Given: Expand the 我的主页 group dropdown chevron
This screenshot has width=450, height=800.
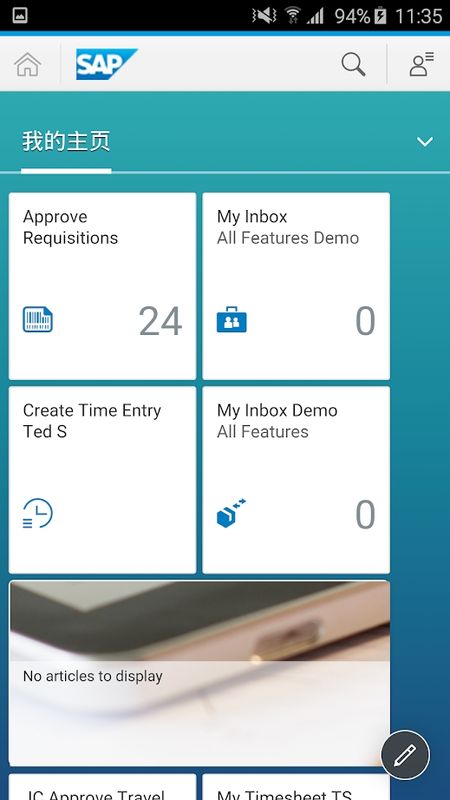Looking at the screenshot, I should tap(424, 141).
